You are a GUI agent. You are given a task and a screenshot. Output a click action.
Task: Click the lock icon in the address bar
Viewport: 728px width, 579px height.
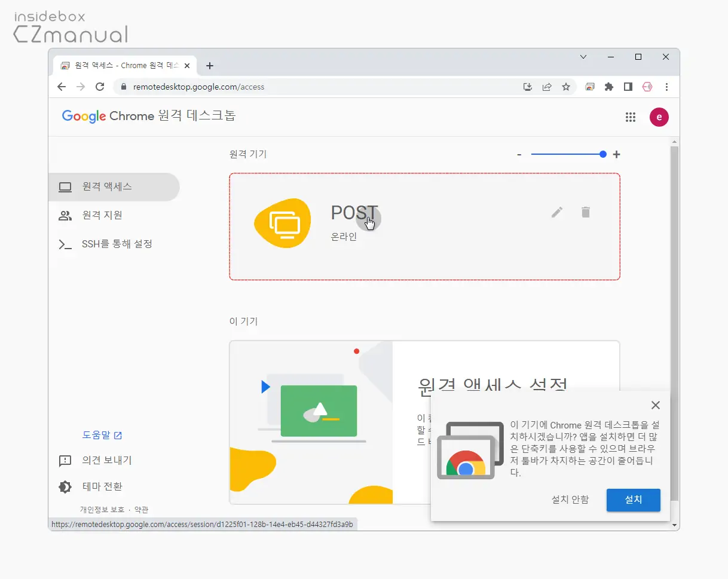click(x=124, y=87)
